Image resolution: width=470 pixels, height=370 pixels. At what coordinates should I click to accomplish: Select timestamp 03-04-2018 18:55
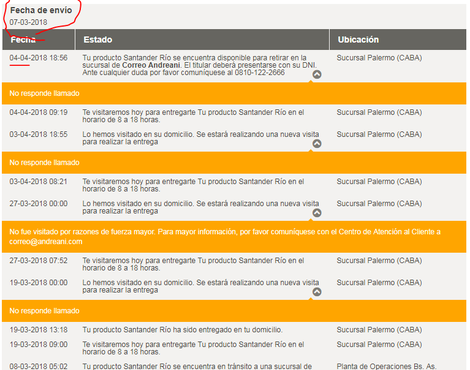click(x=38, y=134)
